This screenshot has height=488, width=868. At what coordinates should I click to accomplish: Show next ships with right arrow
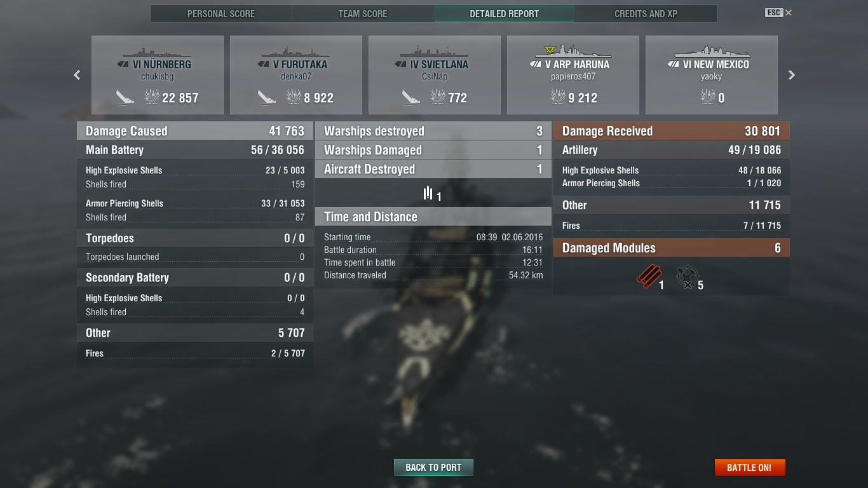792,75
